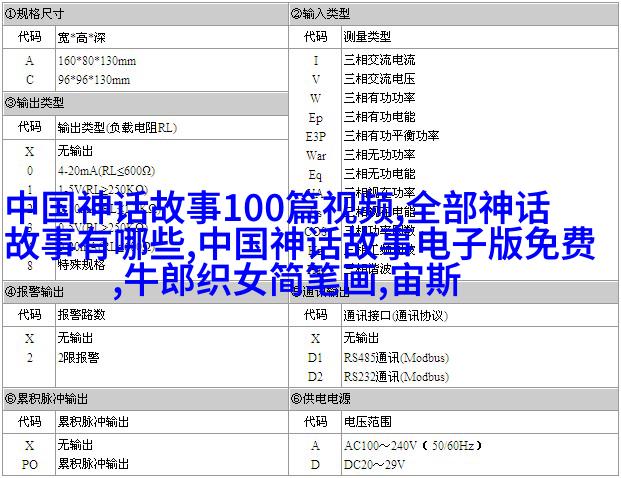Click the 代码 heading under 供电电源
The width and height of the screenshot is (621, 478).
click(x=316, y=421)
